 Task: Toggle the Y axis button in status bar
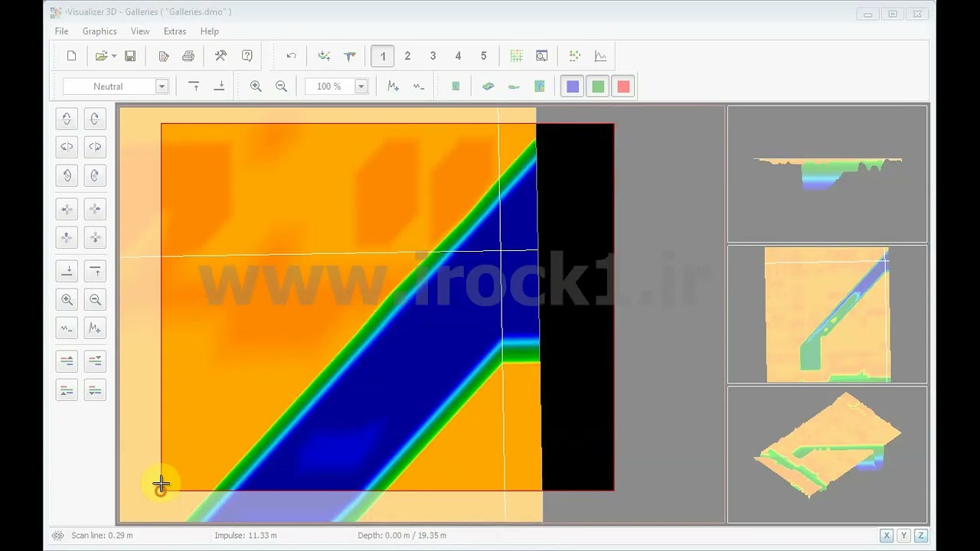point(903,536)
